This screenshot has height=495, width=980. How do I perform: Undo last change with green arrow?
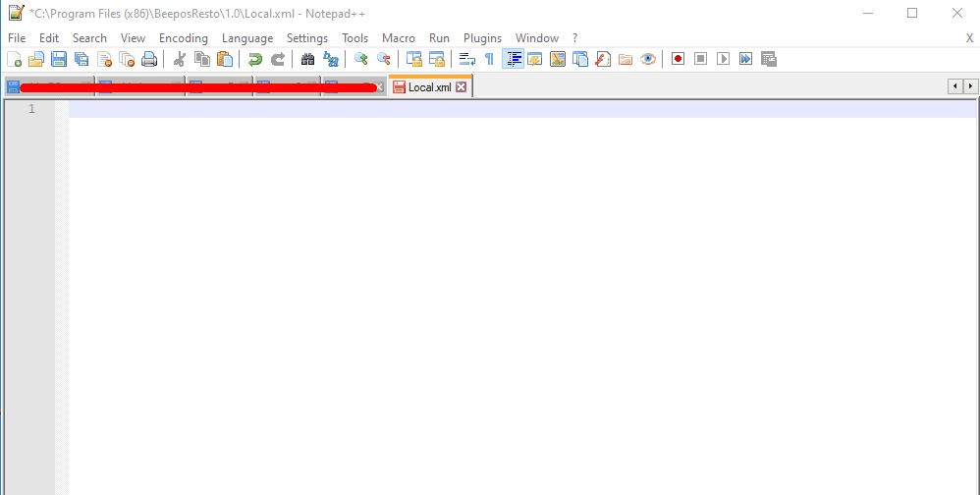click(255, 59)
